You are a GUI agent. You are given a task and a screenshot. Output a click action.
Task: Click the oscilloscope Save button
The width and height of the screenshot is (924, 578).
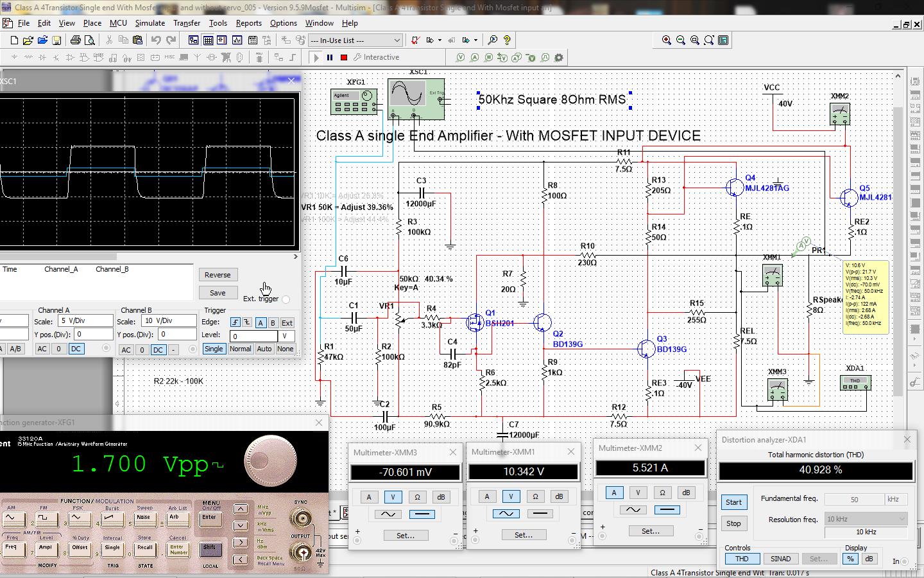[x=218, y=293]
